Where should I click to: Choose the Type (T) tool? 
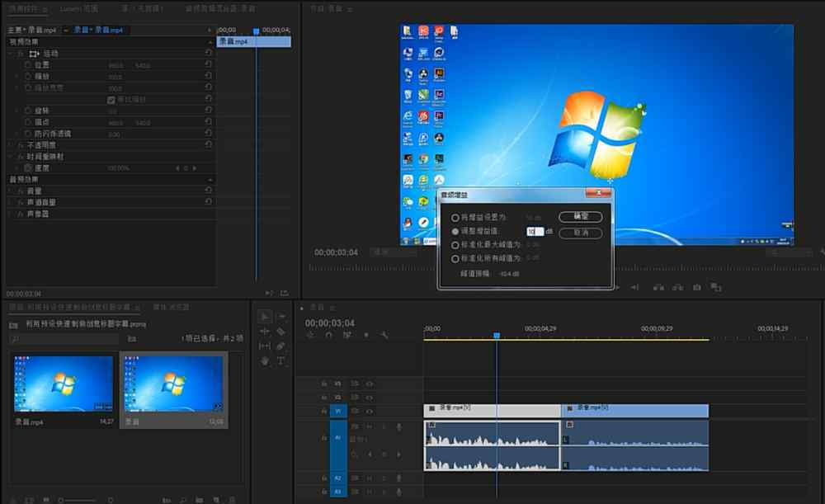(x=281, y=361)
